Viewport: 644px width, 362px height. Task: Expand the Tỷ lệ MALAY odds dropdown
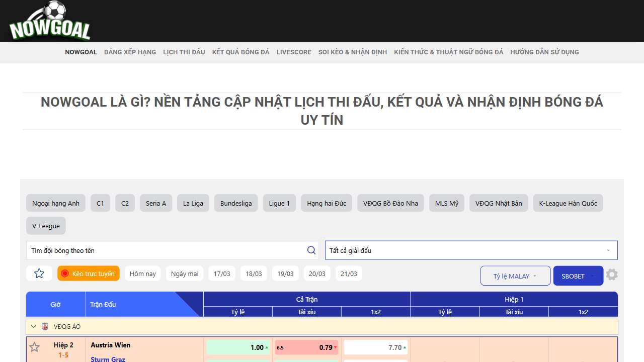click(515, 276)
